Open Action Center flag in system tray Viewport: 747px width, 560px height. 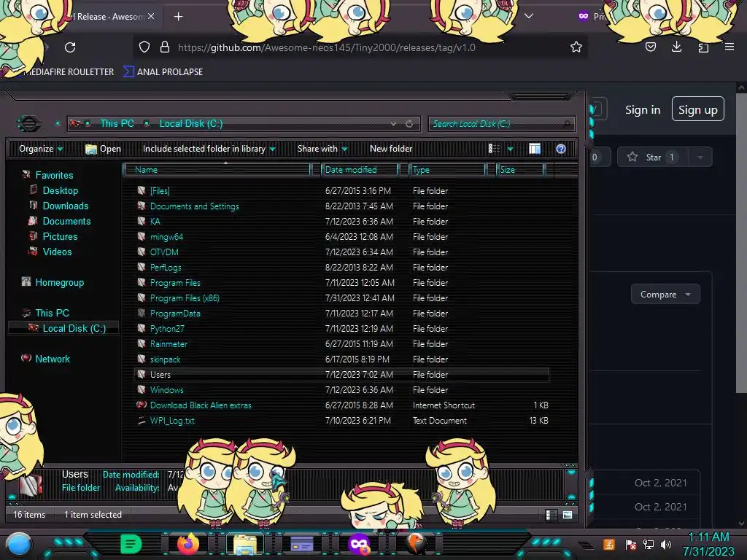click(x=631, y=544)
